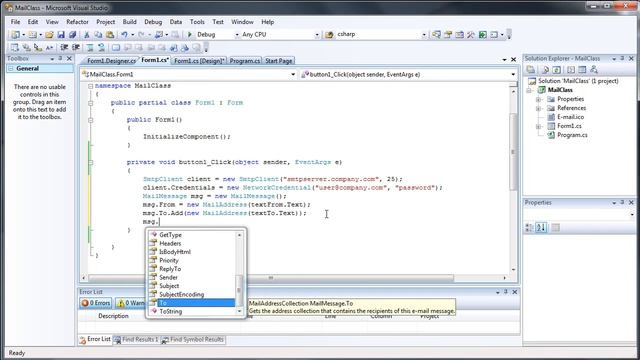Image resolution: width=640 pixels, height=360 pixels.
Task: Toggle a bookmark with the bookmark icon
Action: (116, 48)
